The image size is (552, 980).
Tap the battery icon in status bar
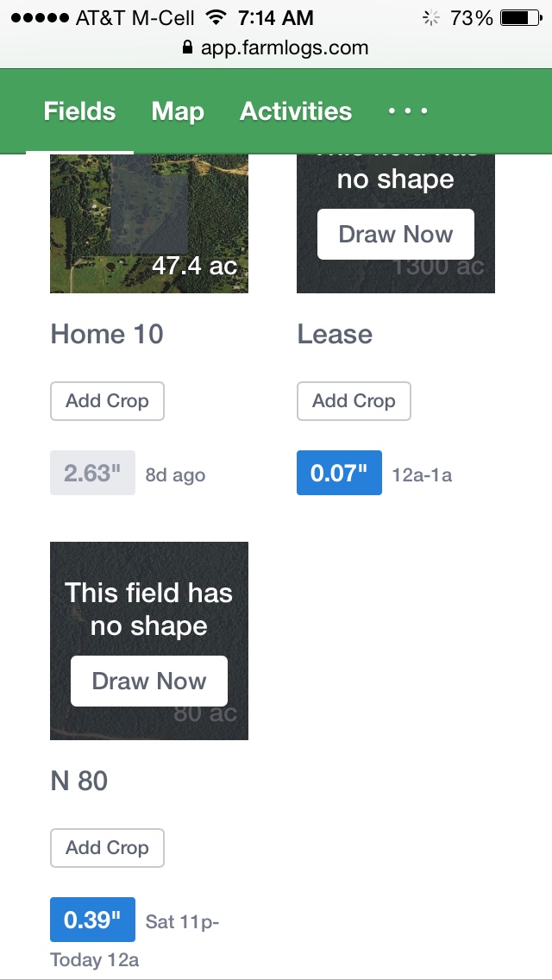[x=521, y=18]
